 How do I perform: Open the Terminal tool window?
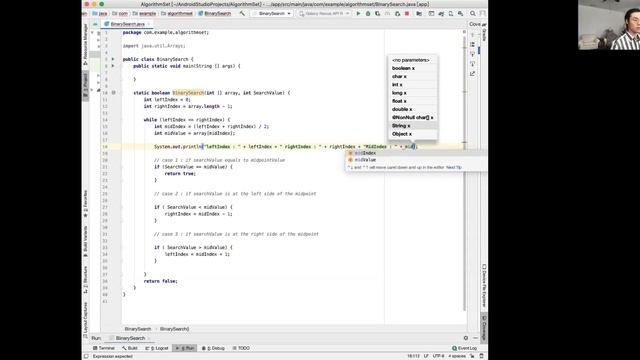(104, 348)
